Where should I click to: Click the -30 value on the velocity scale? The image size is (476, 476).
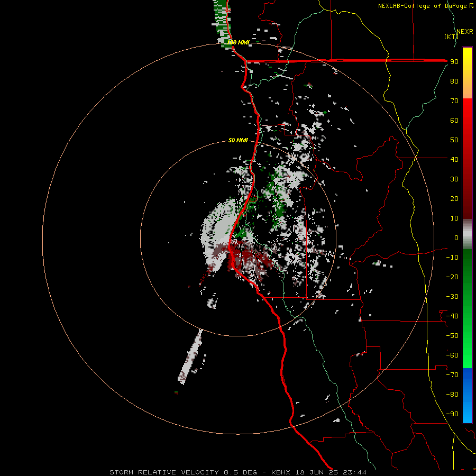tap(452, 297)
